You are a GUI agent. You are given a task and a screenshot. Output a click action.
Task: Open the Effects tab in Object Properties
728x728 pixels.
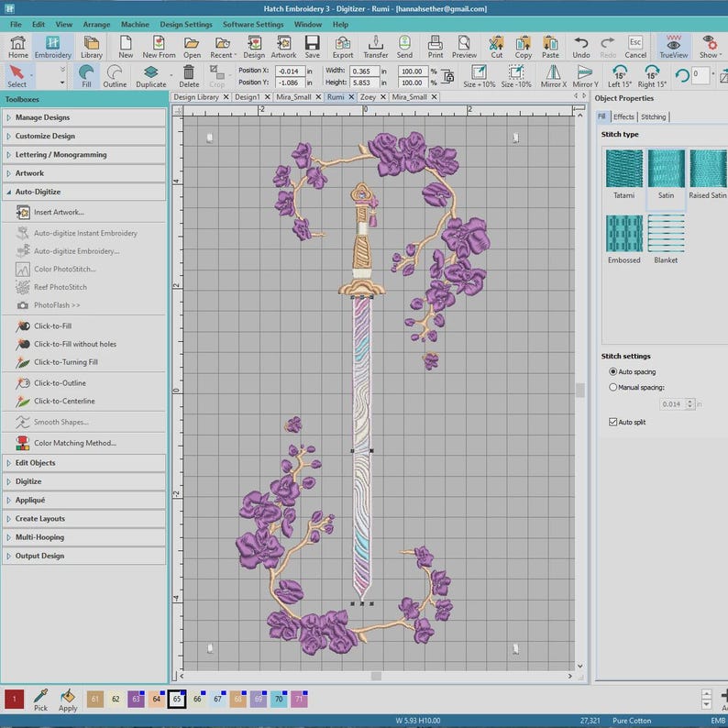pos(623,117)
